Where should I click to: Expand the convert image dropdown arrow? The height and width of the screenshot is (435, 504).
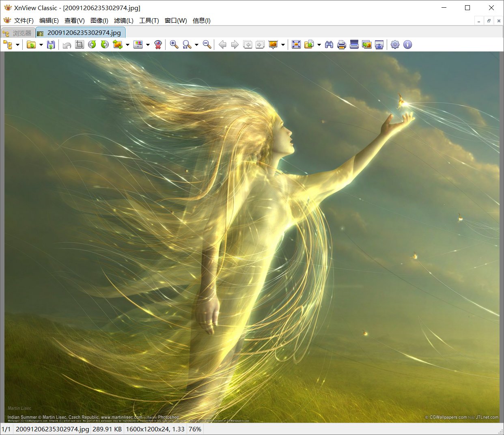(127, 45)
